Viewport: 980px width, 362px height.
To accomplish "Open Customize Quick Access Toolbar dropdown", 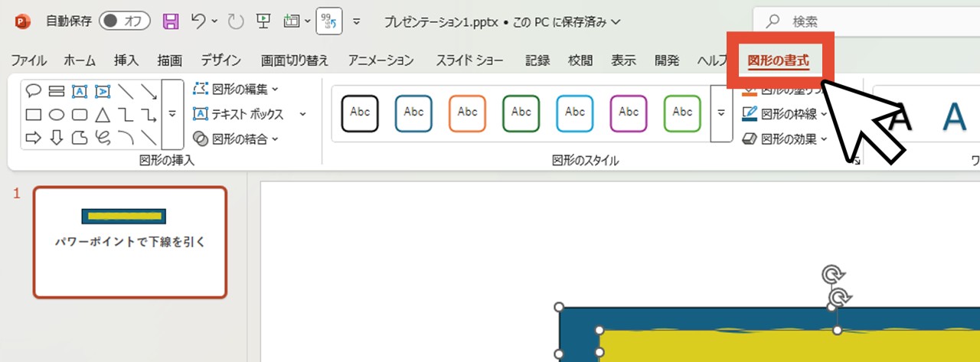I will tap(357, 21).
